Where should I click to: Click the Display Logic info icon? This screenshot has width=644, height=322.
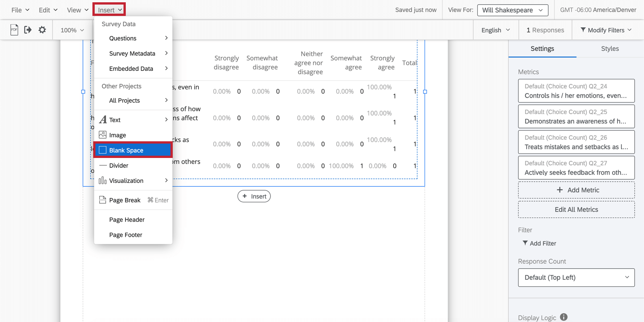564,317
